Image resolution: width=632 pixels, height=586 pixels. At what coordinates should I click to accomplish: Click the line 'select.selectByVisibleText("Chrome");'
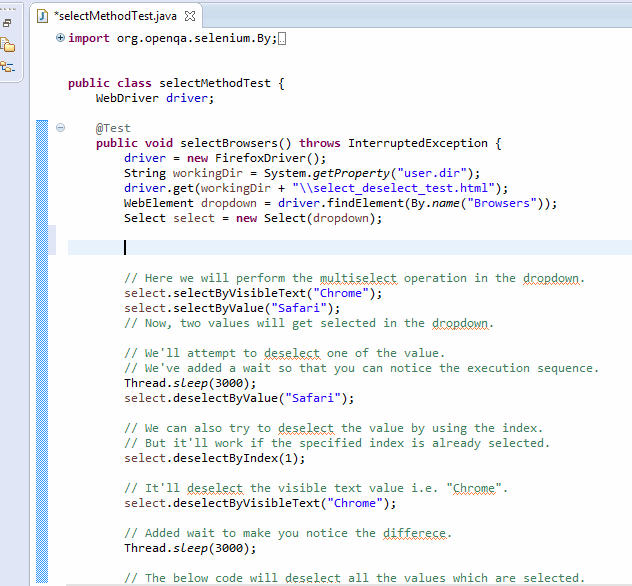coord(253,293)
